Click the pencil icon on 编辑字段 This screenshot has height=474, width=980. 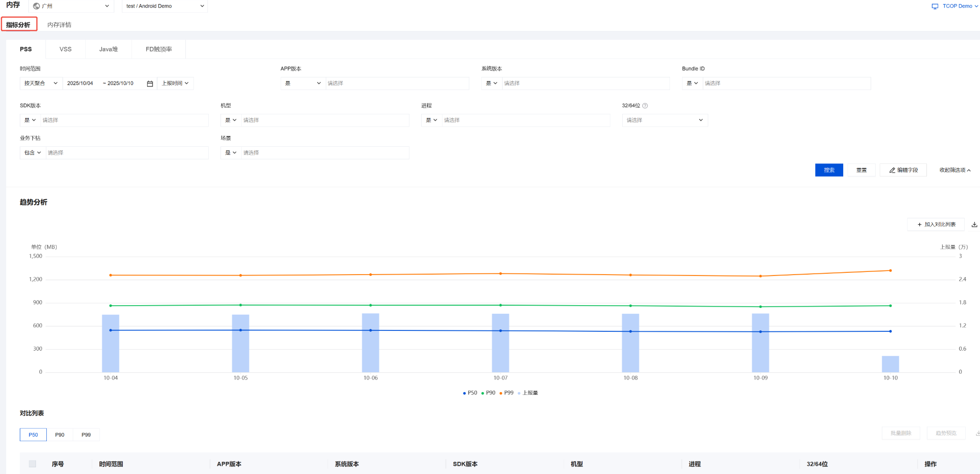[892, 170]
